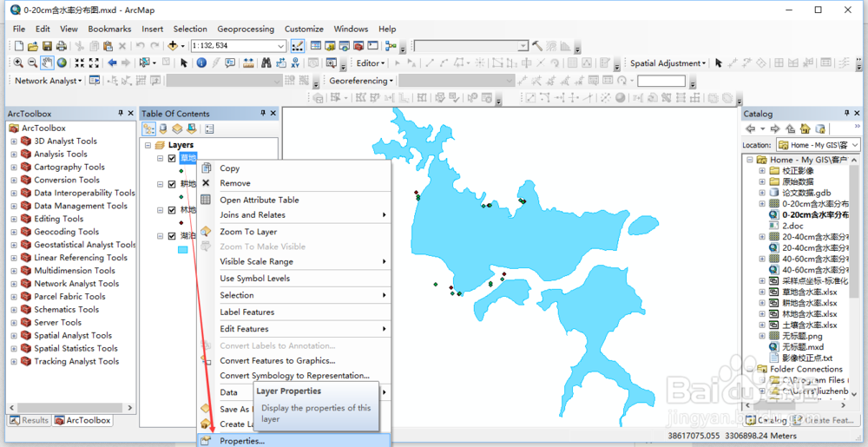Image resolution: width=868 pixels, height=447 pixels.
Task: Click Properties... in the context menu
Action: pyautogui.click(x=294, y=441)
